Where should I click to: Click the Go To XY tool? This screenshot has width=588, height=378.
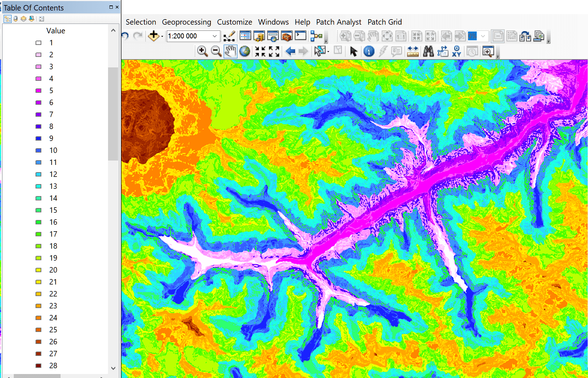pos(456,51)
